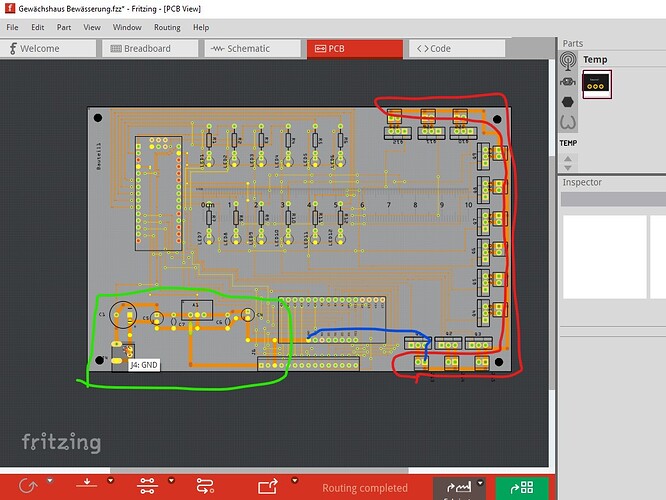666x500 pixels.
Task: Select capacitor C1 on the PCB
Action: click(123, 315)
